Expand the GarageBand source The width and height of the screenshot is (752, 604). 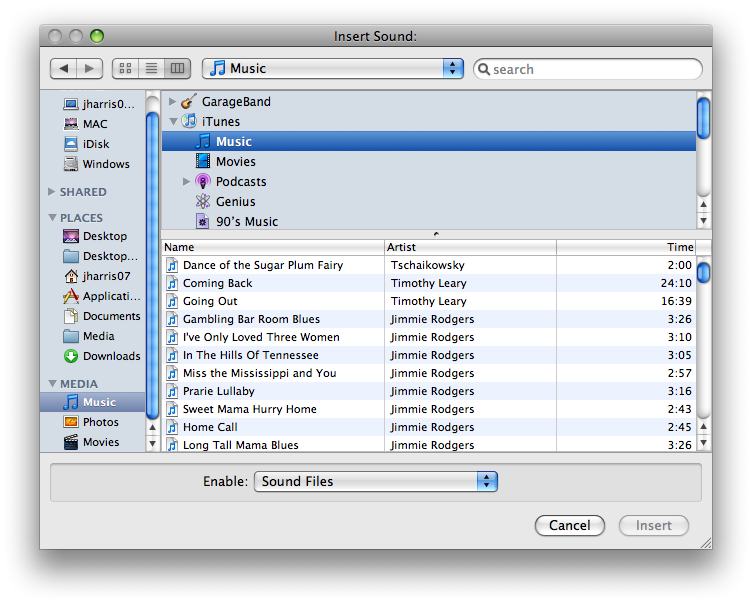[172, 102]
